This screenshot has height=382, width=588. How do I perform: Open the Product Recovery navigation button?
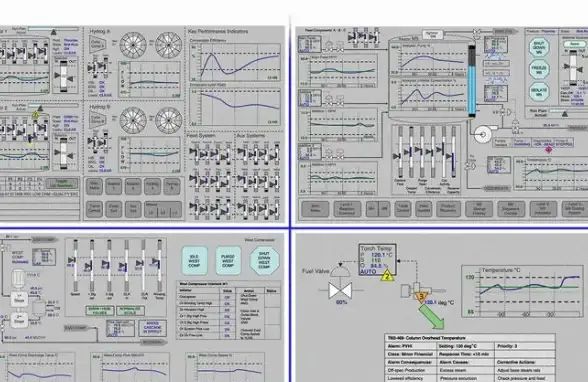click(x=448, y=209)
